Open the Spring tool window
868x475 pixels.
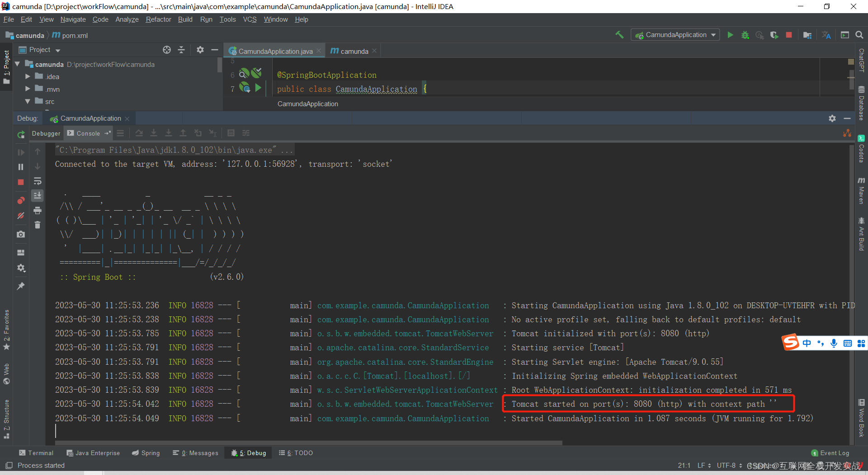[146, 453]
